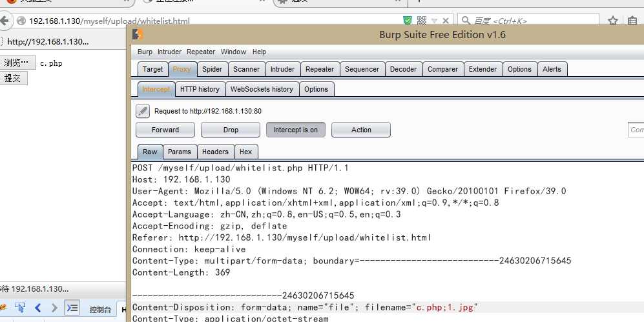This screenshot has height=322, width=644.
Task: Toggle the command line icon in developer toolbar
Action: (72, 307)
